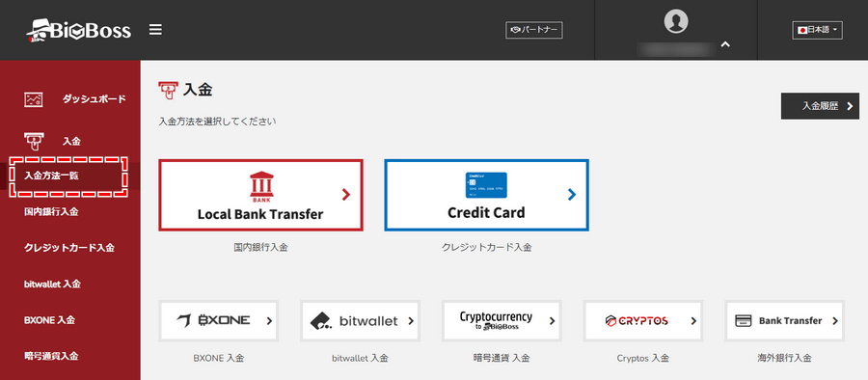This screenshot has width=868, height=380.
Task: Select the Bank Transfer tile
Action: click(x=785, y=321)
